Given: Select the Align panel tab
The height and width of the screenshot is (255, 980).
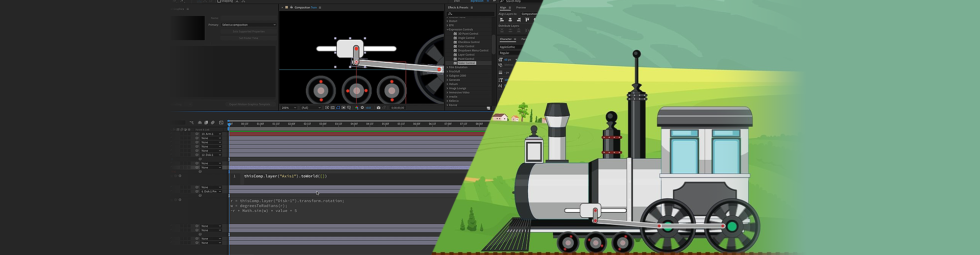Looking at the screenshot, I should pos(503,8).
